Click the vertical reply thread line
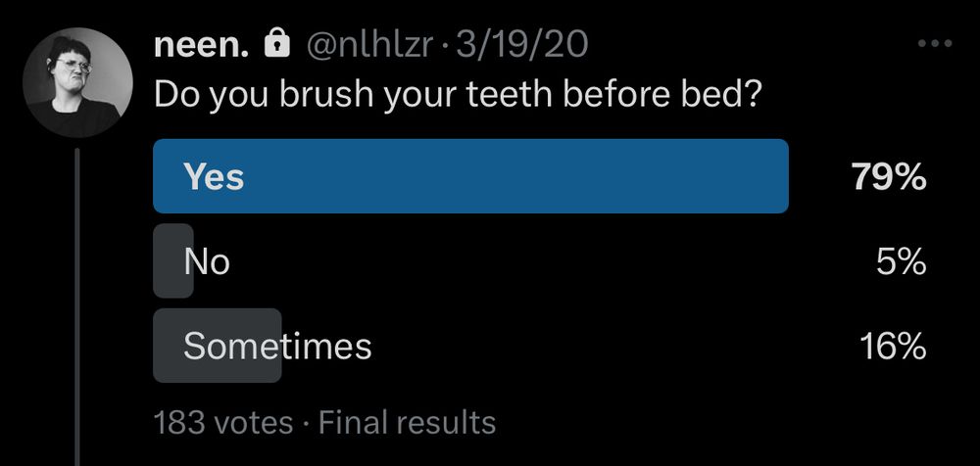Viewport: 980px width, 466px height. pos(77,306)
